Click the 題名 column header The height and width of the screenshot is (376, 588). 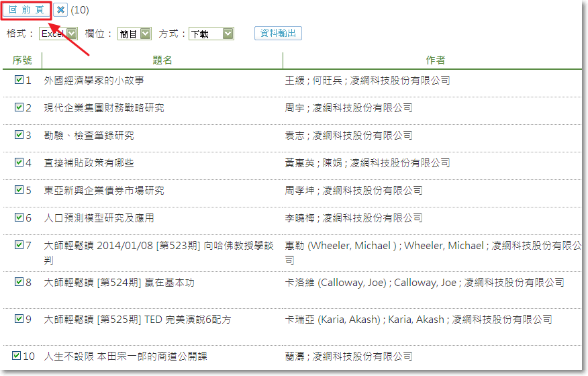162,60
